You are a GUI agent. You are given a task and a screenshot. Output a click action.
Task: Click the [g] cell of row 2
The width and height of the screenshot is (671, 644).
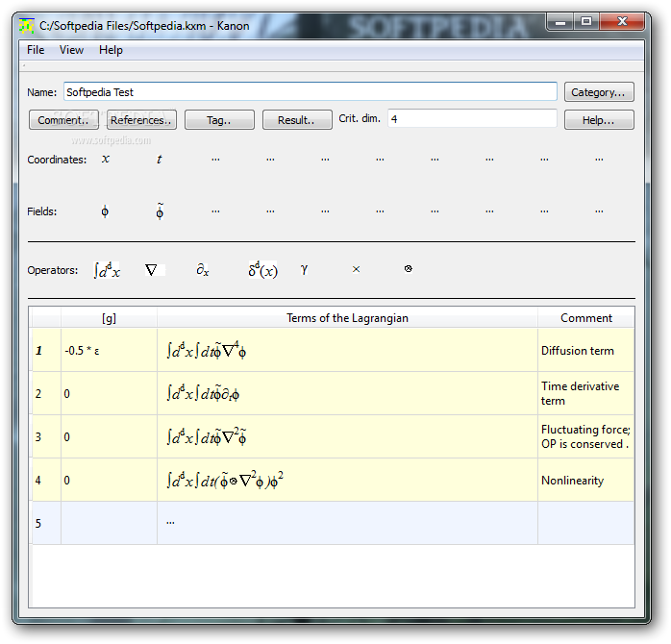click(110, 394)
